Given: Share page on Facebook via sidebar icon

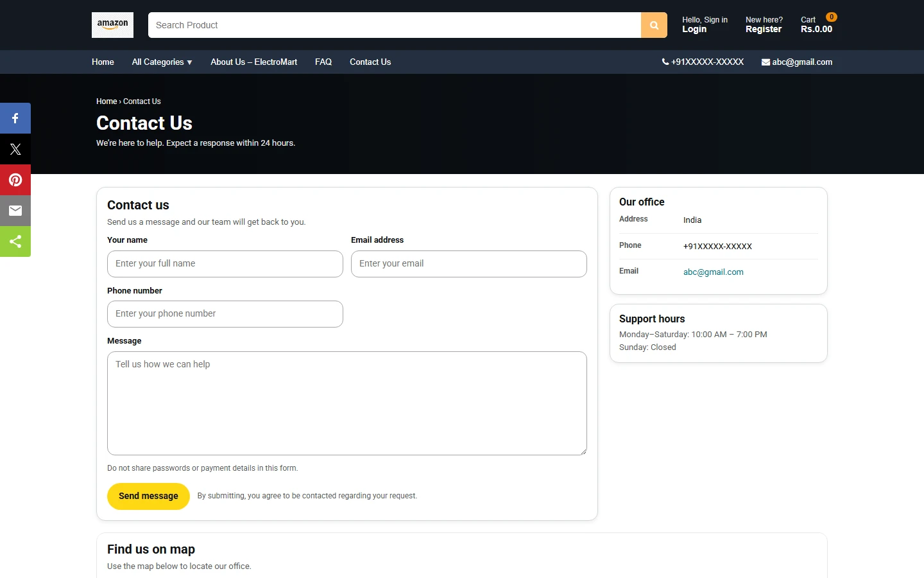Looking at the screenshot, I should pyautogui.click(x=15, y=118).
